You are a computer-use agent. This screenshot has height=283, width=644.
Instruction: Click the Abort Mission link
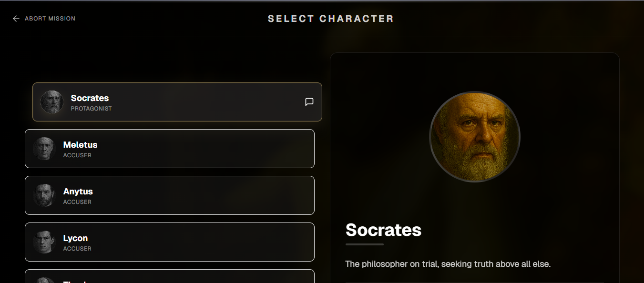(50, 18)
